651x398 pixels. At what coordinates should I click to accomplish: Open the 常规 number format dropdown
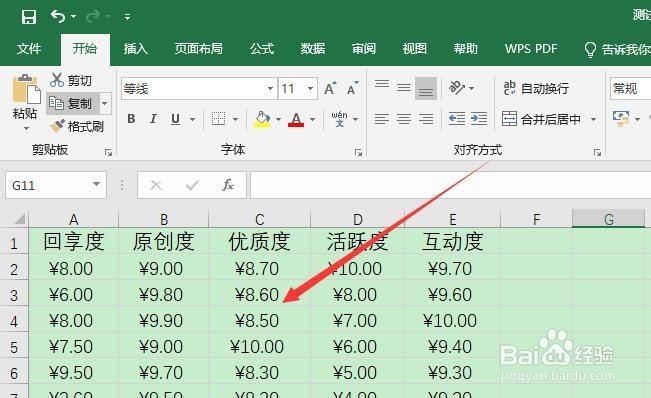pyautogui.click(x=630, y=88)
